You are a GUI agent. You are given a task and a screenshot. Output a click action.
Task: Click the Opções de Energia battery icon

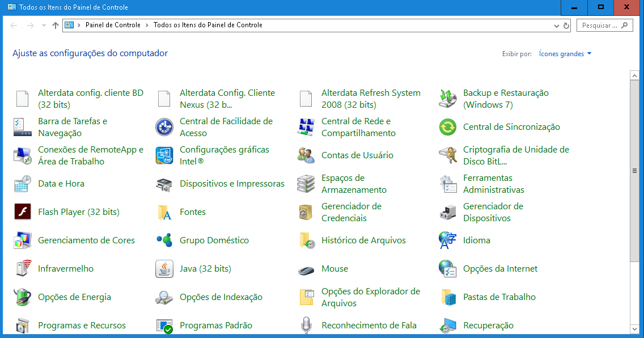click(22, 297)
